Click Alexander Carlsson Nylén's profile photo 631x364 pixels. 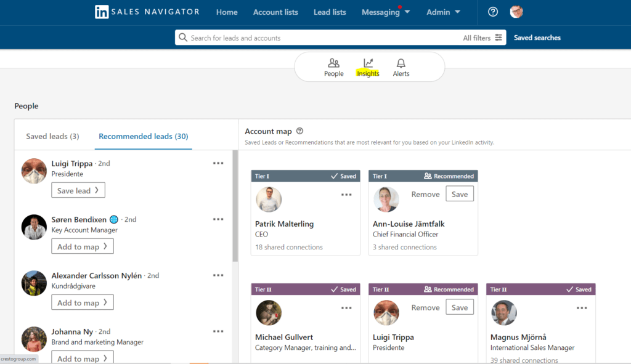[34, 283]
